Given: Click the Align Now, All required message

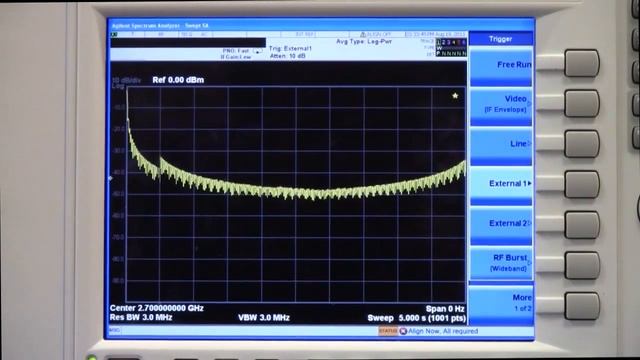Looking at the screenshot, I should pos(443,331).
